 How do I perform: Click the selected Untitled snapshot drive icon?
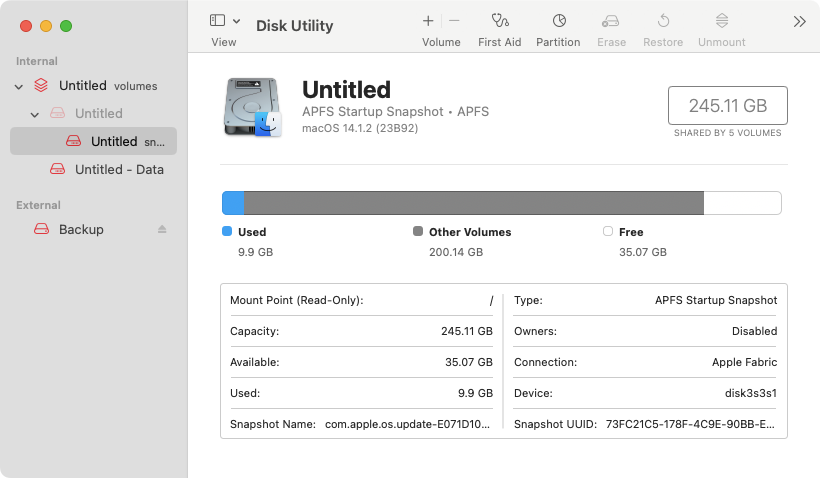coord(73,141)
